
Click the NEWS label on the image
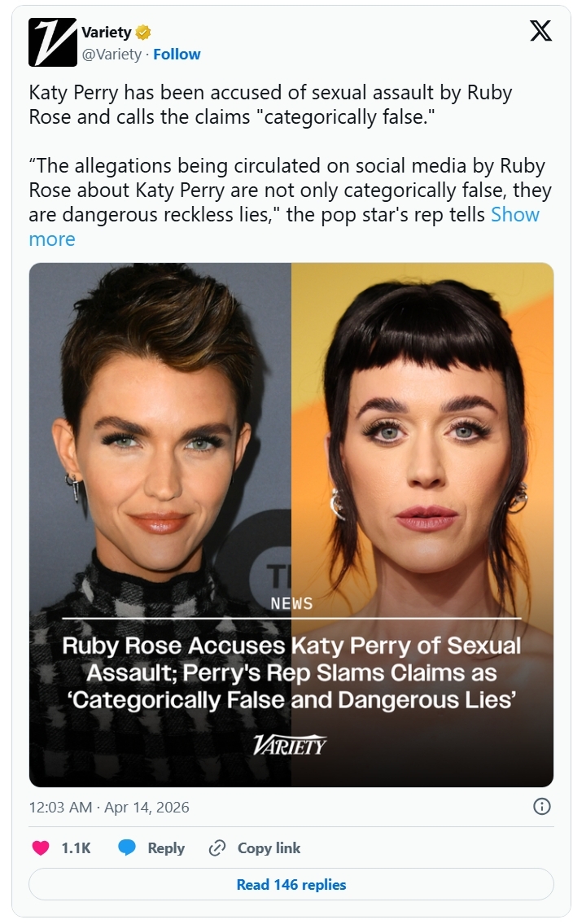[291, 603]
